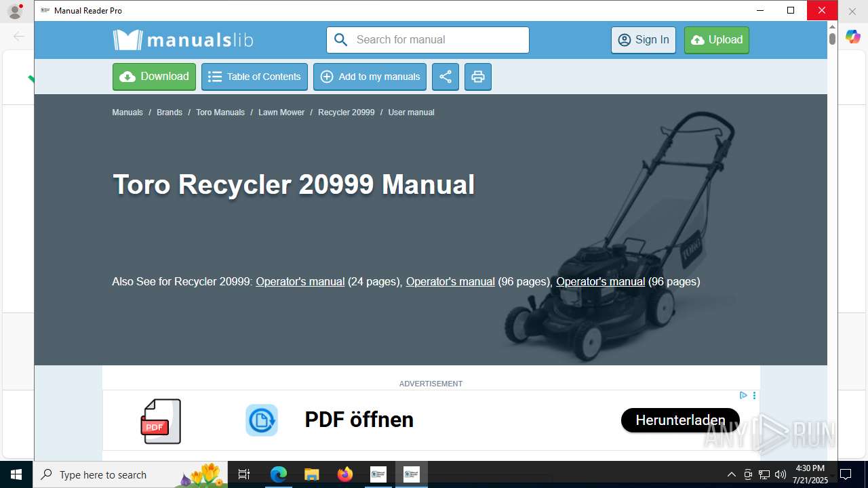
Task: Click the network tray icon
Action: tap(764, 474)
